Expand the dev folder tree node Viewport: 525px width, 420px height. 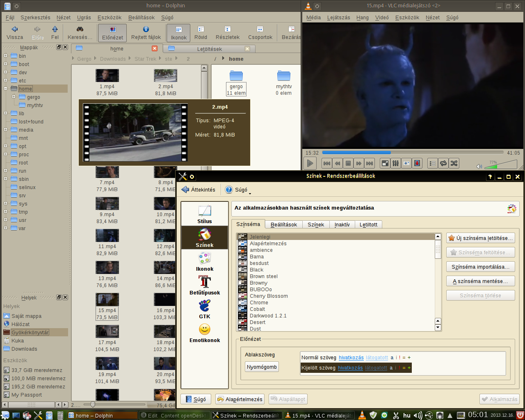[5, 72]
